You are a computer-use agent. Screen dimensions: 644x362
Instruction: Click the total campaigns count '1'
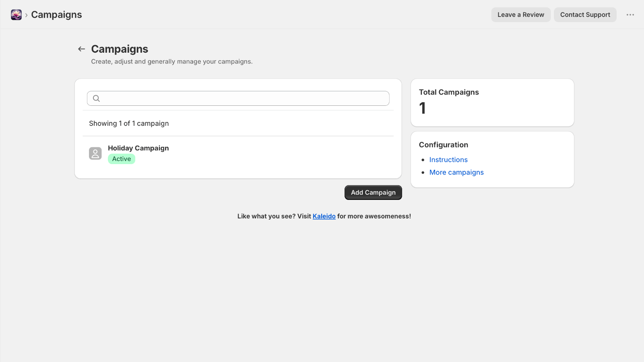pos(422,108)
